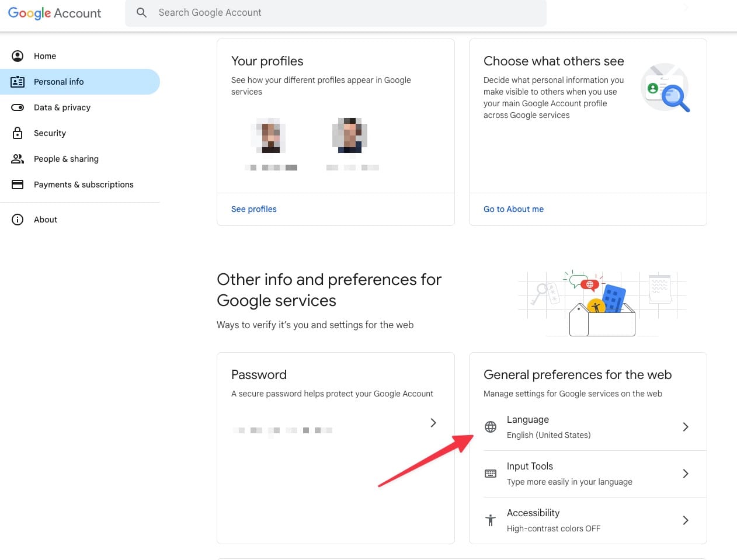
Task: Click the Data & privacy toggle icon
Action: pyautogui.click(x=18, y=107)
